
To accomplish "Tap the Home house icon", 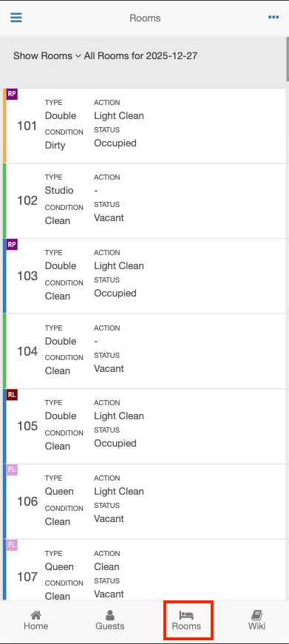I will (35, 615).
